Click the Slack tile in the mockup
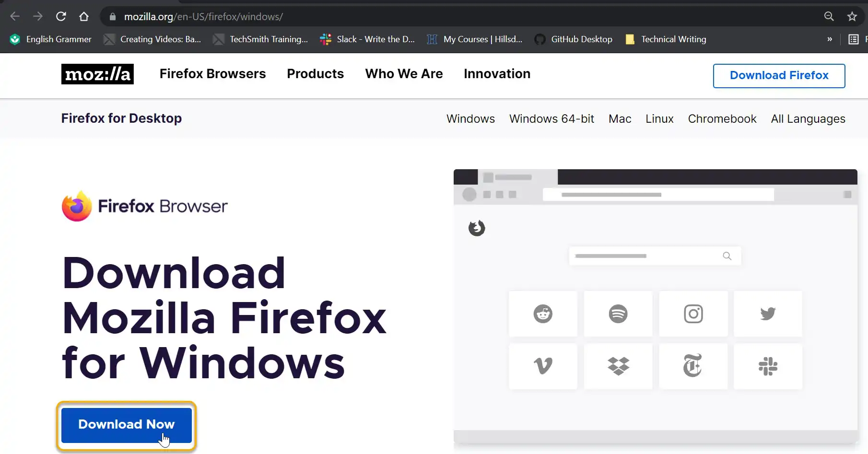868x454 pixels. pos(768,366)
